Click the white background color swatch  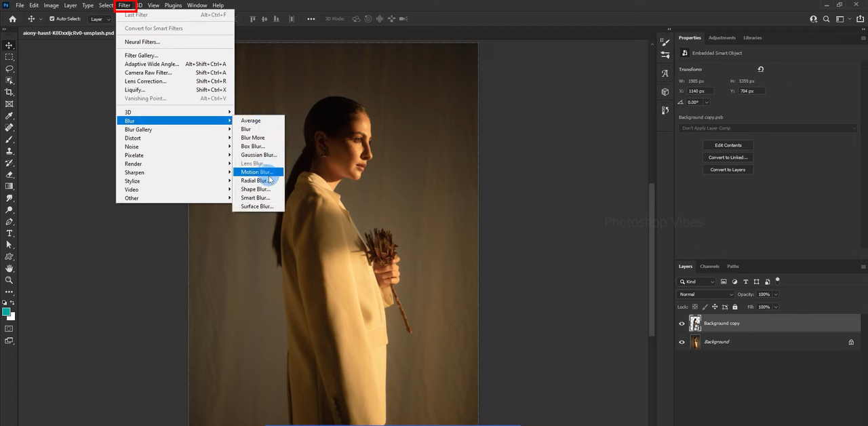12,317
